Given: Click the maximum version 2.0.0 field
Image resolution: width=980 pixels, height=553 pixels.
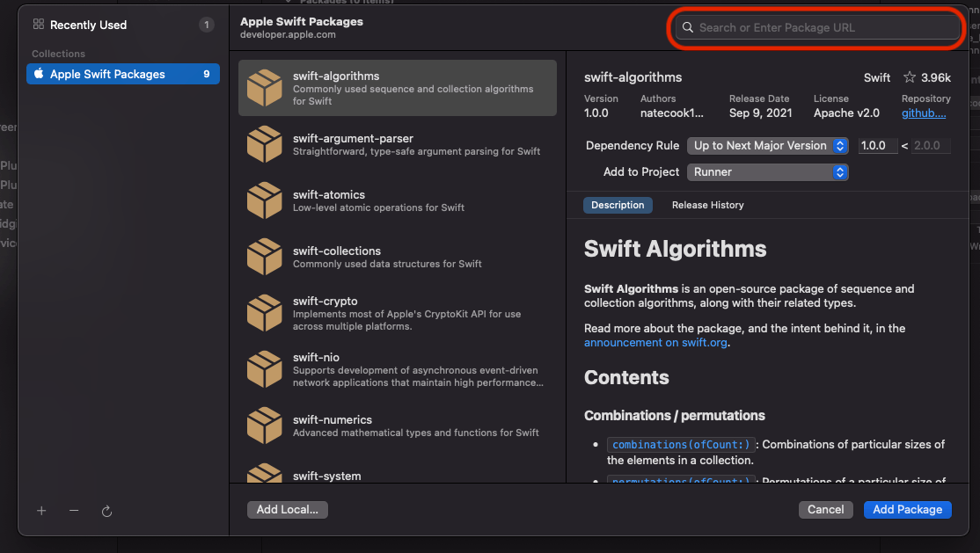Looking at the screenshot, I should [931, 146].
